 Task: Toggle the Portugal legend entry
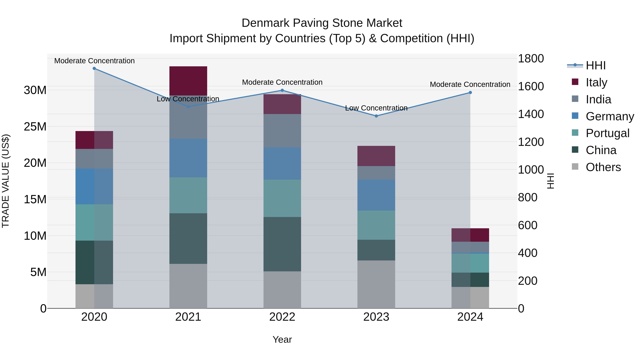(601, 133)
